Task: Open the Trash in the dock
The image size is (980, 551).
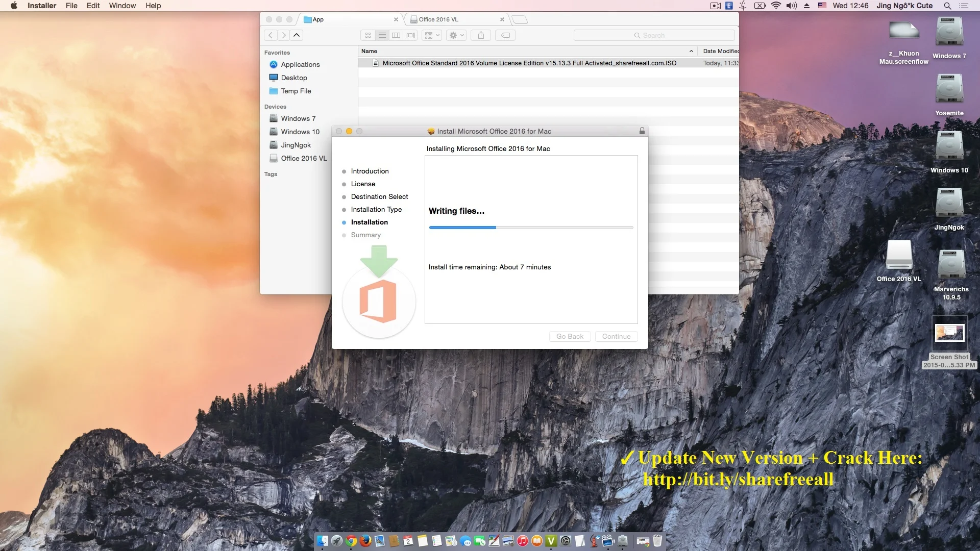Action: [657, 541]
